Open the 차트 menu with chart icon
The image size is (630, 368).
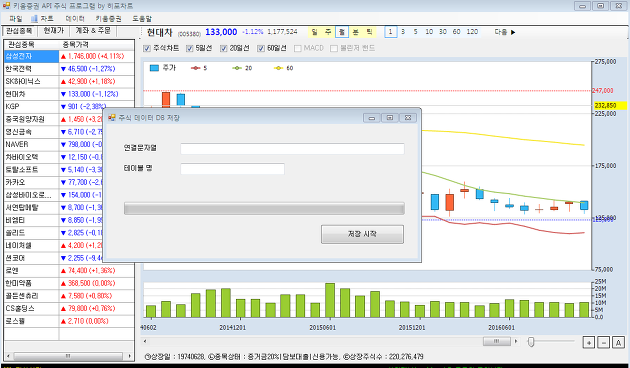click(42, 18)
